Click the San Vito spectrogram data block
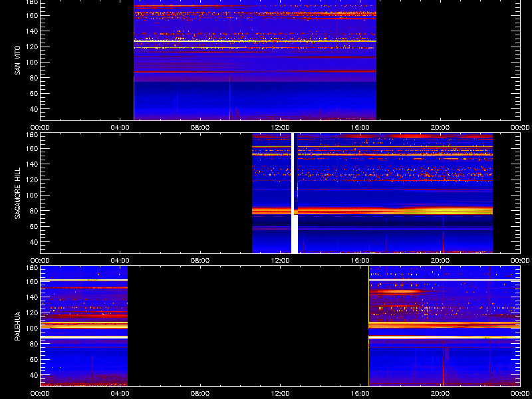532x399 pixels. pos(255,60)
